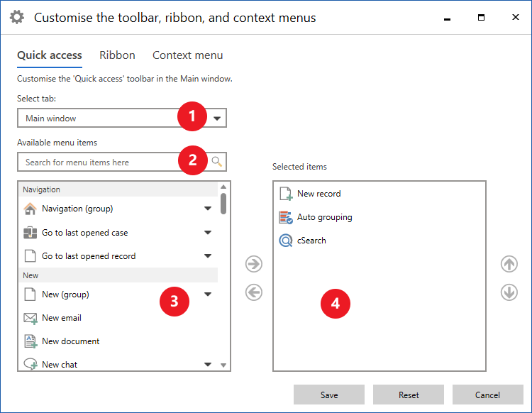Move selected item up with arrow
532x413 pixels.
[509, 264]
